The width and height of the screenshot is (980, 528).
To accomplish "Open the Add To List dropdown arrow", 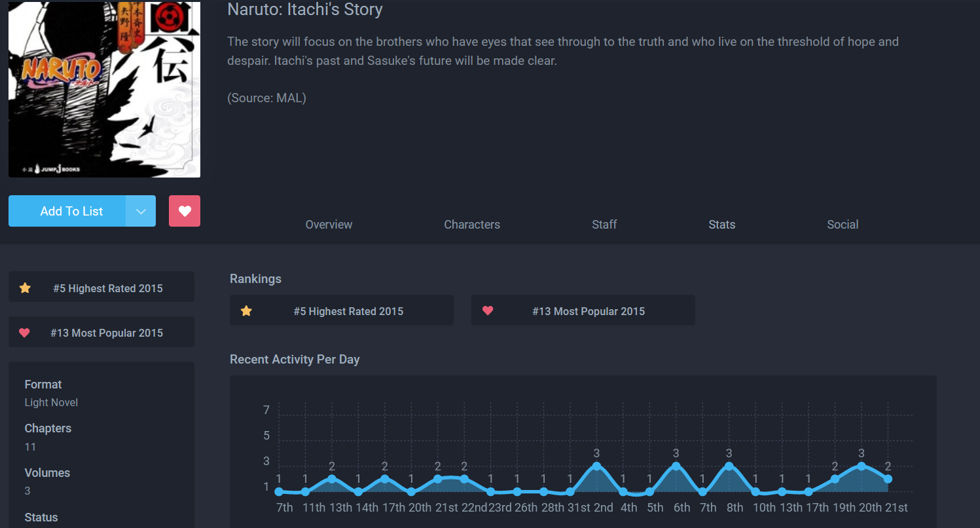I will 141,211.
